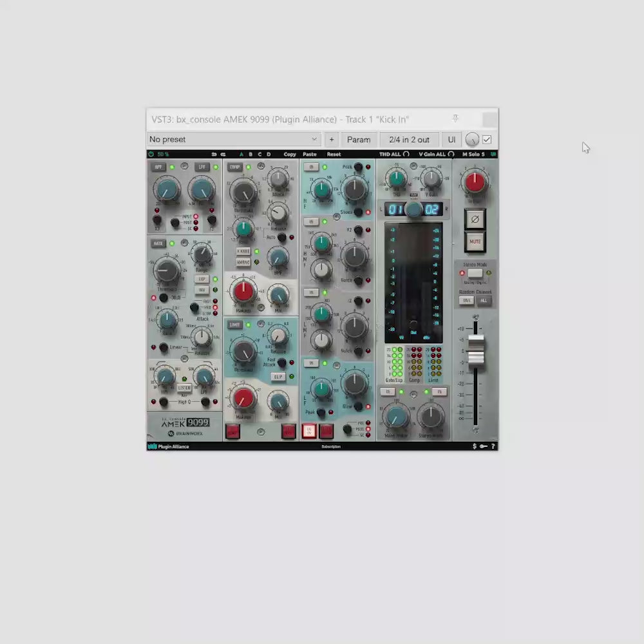
Task: Click the red gain knob above the Ø button
Action: point(475,182)
